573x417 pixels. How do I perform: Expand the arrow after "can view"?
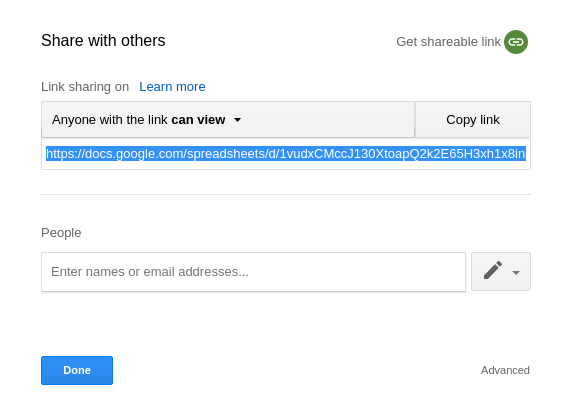coord(237,120)
